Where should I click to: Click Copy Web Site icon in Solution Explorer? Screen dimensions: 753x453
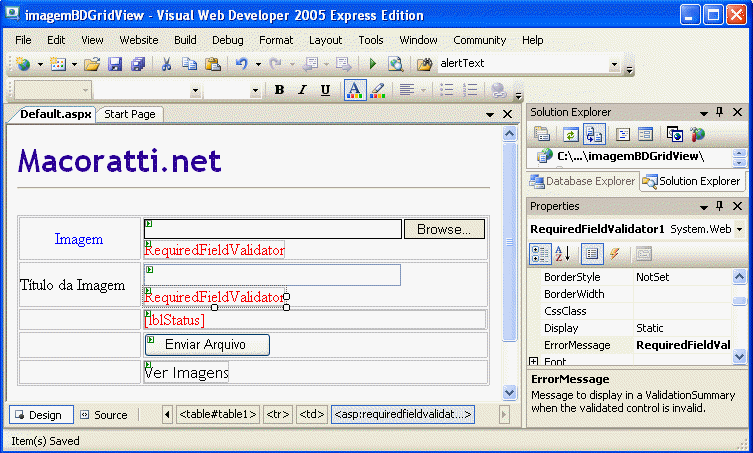[x=675, y=135]
